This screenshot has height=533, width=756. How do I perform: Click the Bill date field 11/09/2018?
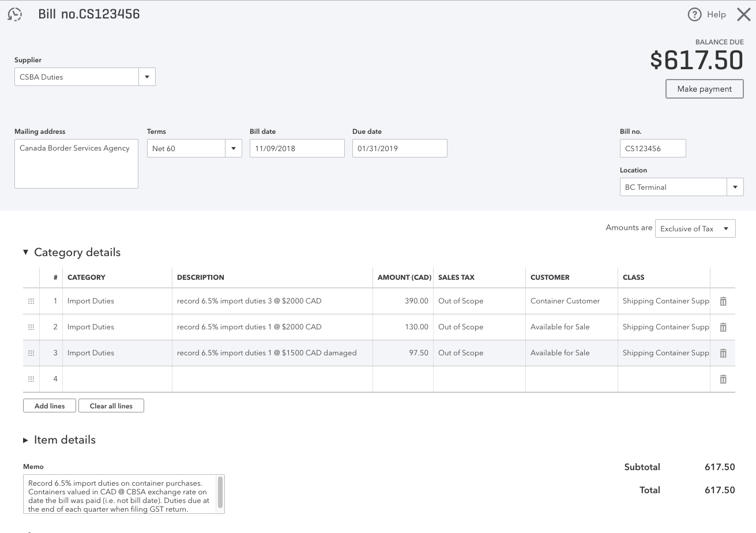click(297, 148)
